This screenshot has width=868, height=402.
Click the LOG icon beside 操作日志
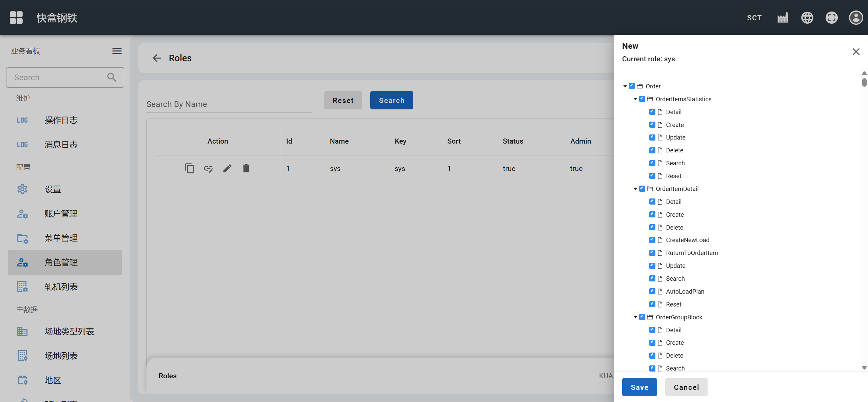coord(22,120)
